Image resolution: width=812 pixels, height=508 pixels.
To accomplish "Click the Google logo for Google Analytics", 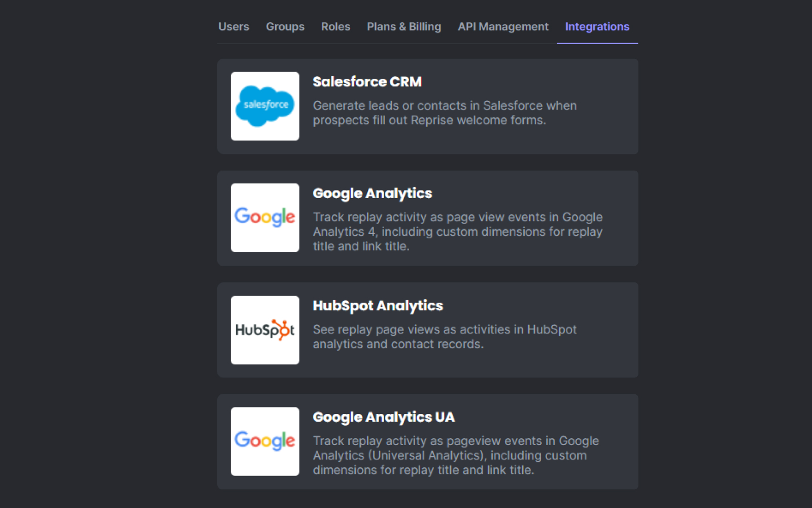I will (x=265, y=217).
